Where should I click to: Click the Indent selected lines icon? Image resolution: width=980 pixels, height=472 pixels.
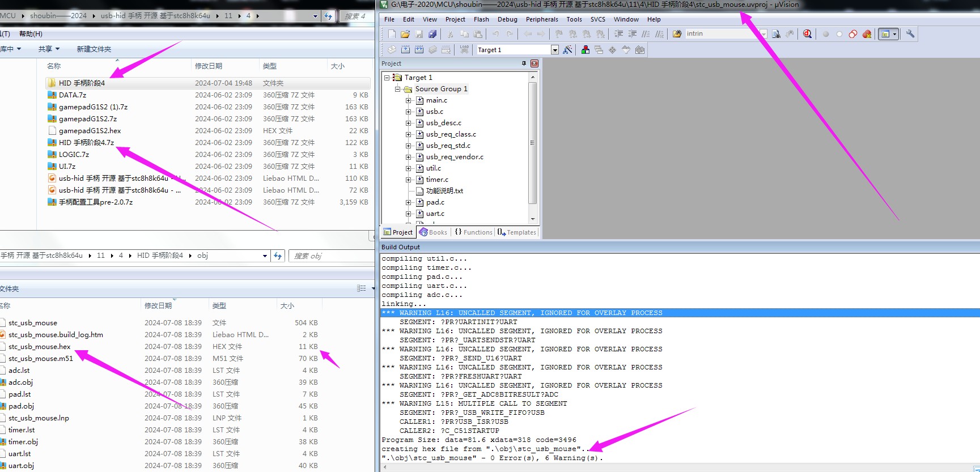click(618, 34)
